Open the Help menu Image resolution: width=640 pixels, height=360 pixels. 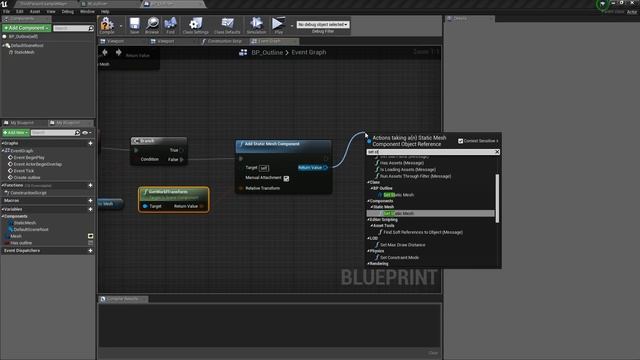[x=105, y=11]
